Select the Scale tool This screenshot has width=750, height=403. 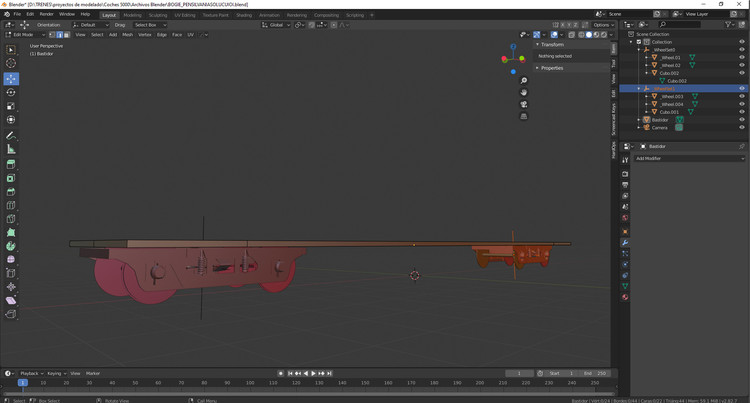pos(11,106)
